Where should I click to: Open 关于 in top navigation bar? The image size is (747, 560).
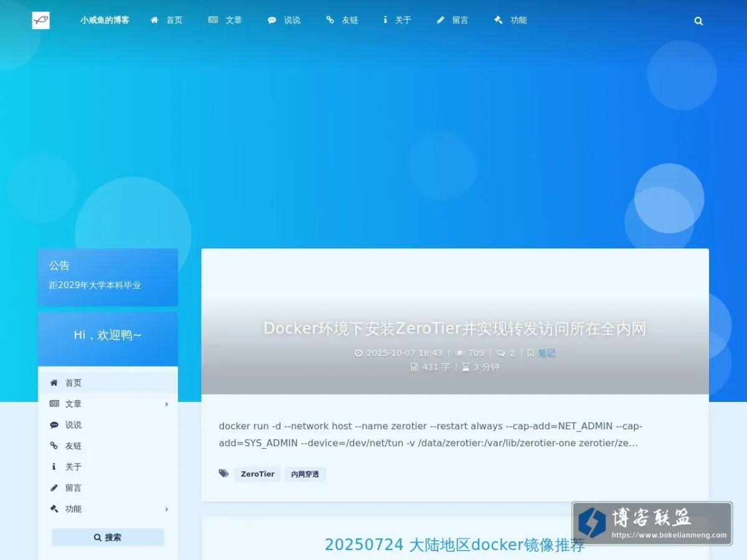403,20
